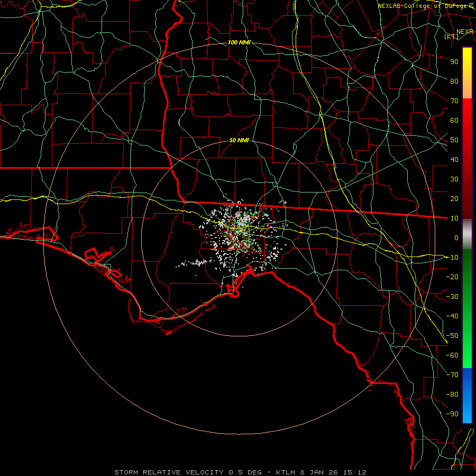Click the -50 scale value
The width and height of the screenshot is (476, 476).
coord(452,336)
